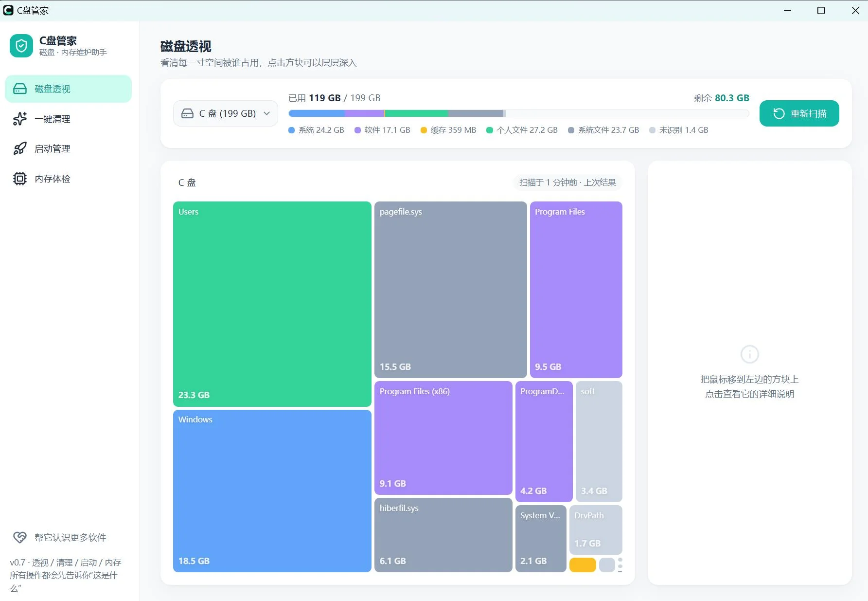Maximize the C盘管家 window
The width and height of the screenshot is (868, 601).
(821, 10)
